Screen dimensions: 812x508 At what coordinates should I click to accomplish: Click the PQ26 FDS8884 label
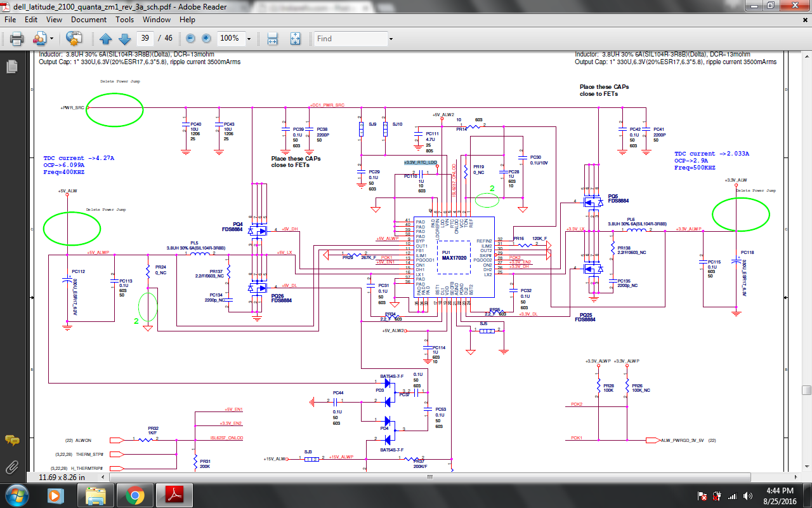[x=282, y=298]
